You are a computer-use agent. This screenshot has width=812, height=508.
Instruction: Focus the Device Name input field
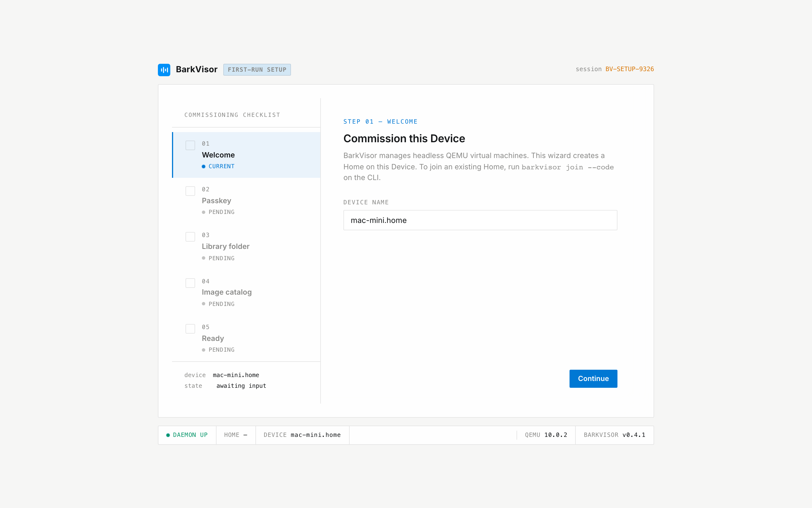[480, 220]
